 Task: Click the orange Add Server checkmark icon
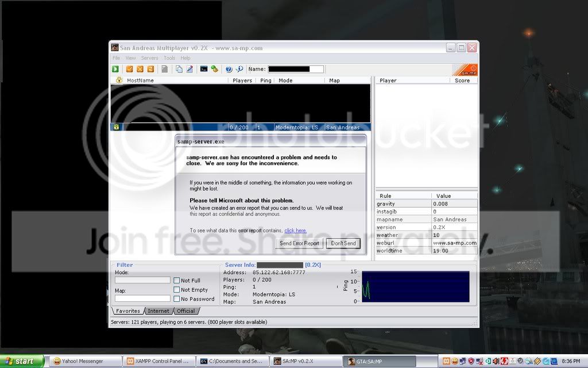point(129,69)
